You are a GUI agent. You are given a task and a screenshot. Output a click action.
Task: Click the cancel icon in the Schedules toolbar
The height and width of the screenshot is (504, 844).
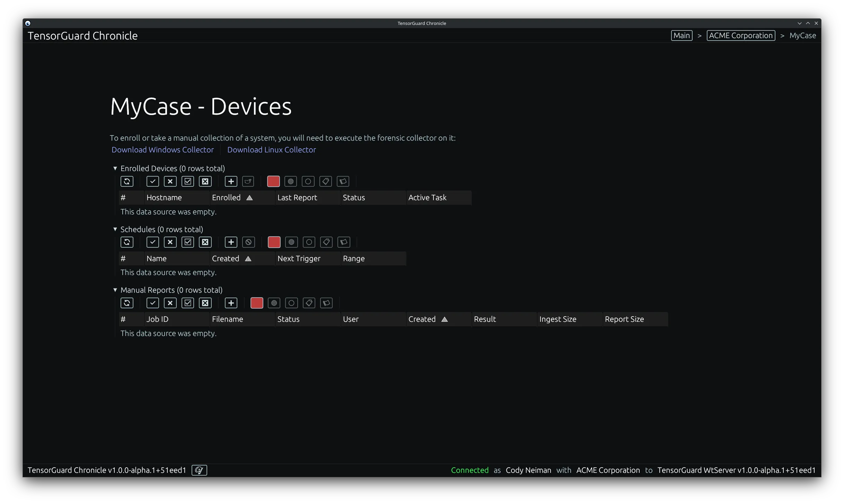(x=248, y=242)
